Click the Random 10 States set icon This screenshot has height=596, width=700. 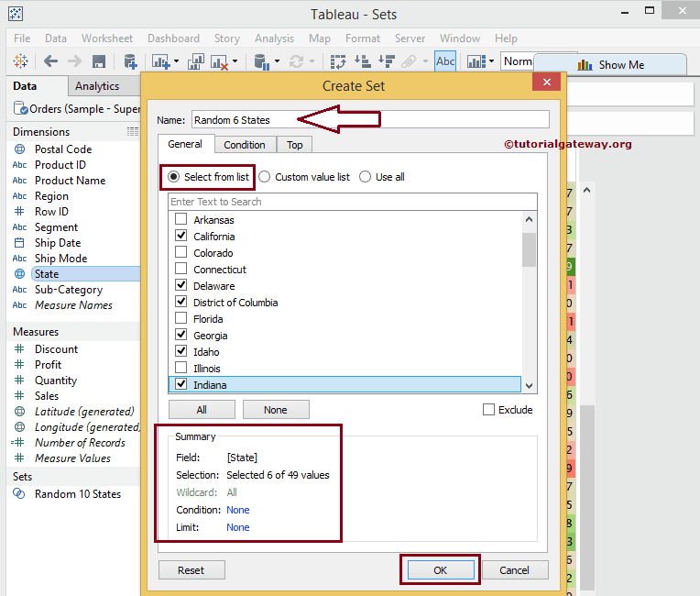18,493
